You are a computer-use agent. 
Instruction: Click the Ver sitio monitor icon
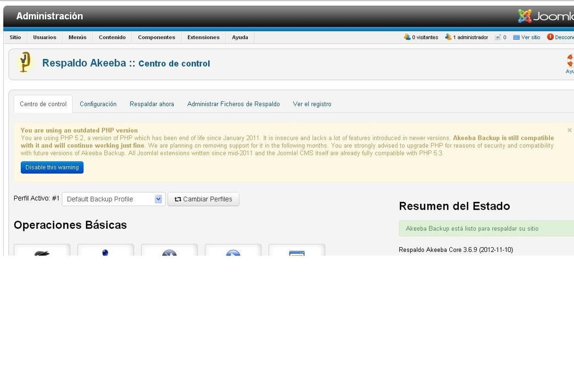pos(516,38)
